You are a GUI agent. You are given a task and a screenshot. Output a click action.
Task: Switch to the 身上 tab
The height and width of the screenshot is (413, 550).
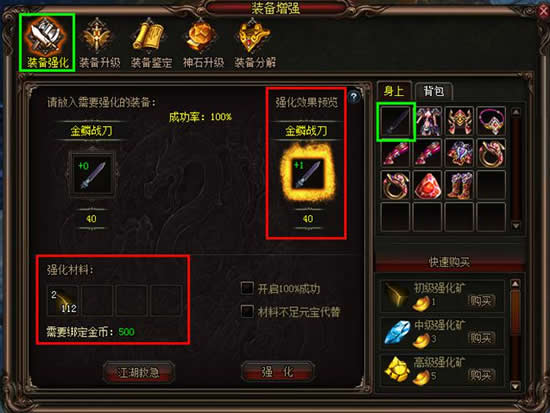(394, 91)
